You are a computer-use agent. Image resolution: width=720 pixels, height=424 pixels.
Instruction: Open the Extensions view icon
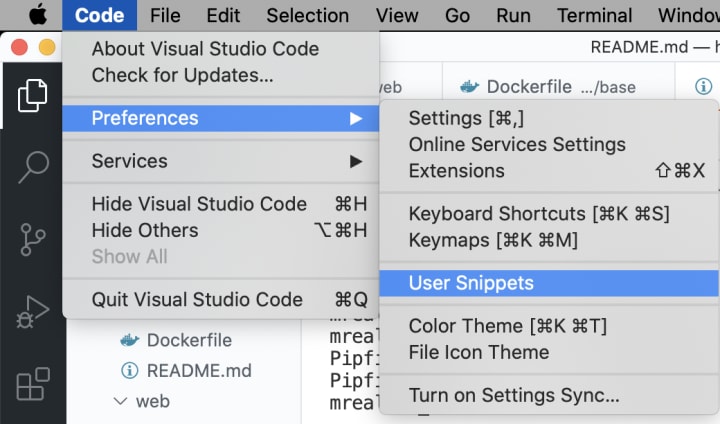pyautogui.click(x=32, y=385)
